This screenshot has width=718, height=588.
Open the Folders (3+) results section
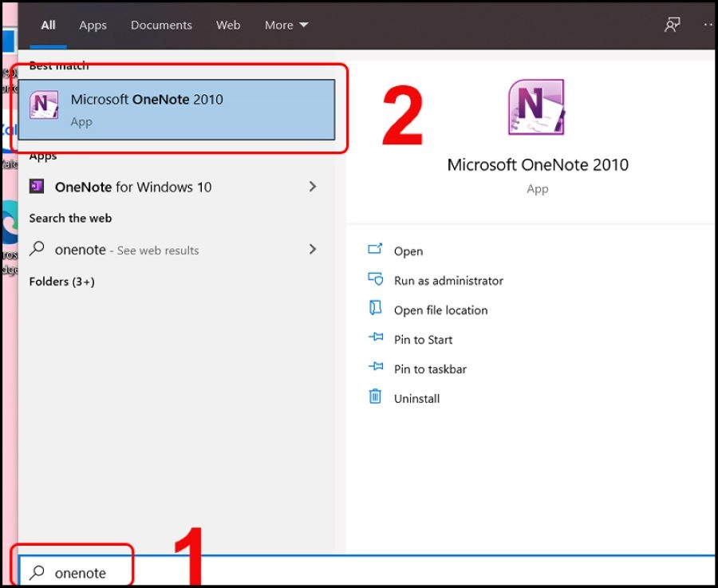click(61, 282)
